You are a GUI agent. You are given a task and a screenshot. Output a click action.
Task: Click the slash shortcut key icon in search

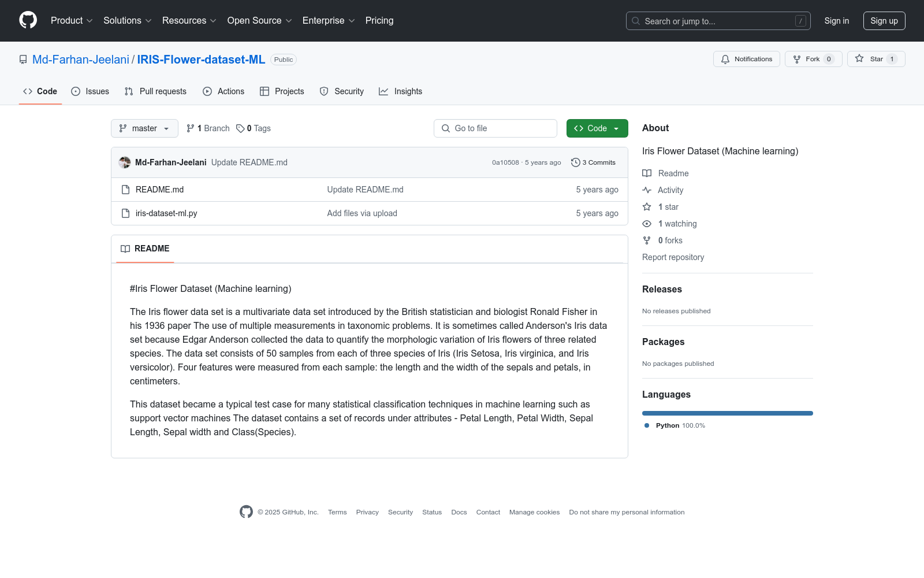click(800, 21)
